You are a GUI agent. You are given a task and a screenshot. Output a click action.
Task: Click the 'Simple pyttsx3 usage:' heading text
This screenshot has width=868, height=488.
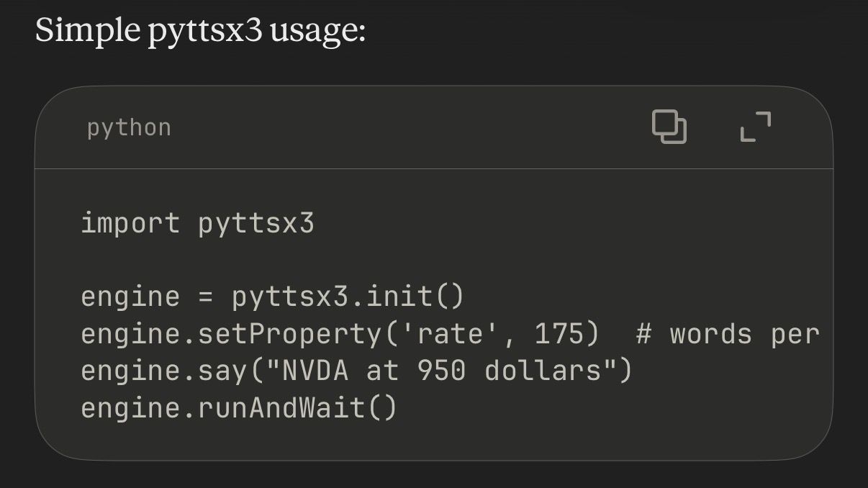[201, 30]
